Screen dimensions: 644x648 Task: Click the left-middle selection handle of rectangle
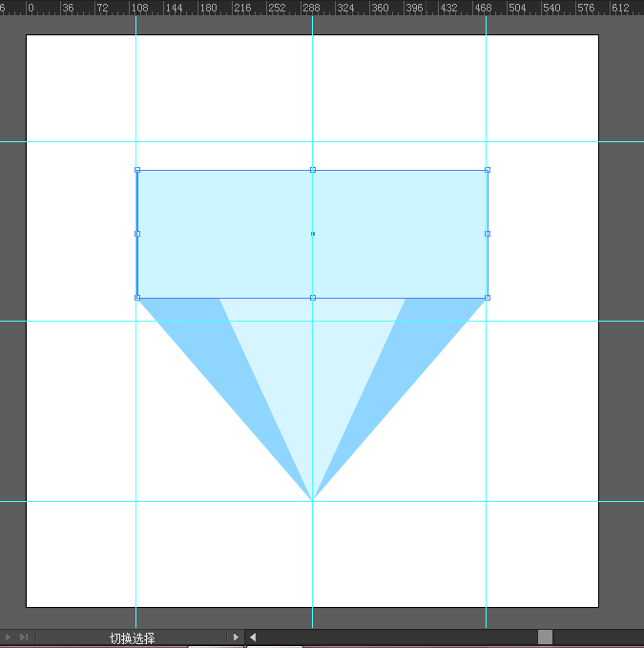coord(137,234)
